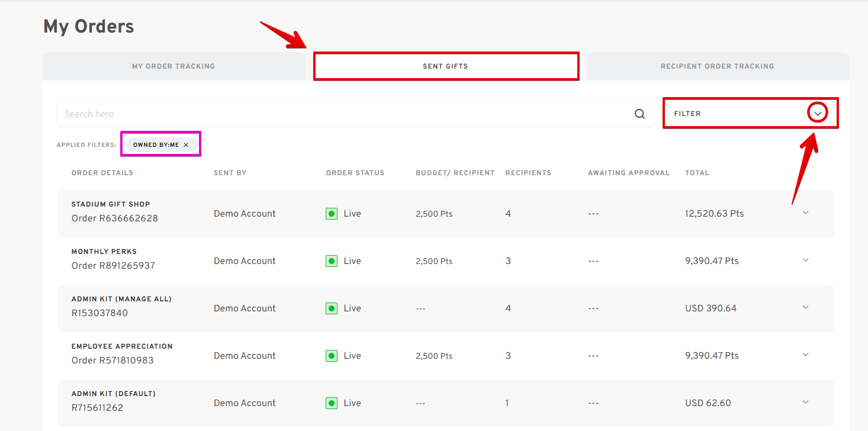This screenshot has height=431, width=868.
Task: Click Live status icon for Employee Appreciation
Action: [x=332, y=356]
